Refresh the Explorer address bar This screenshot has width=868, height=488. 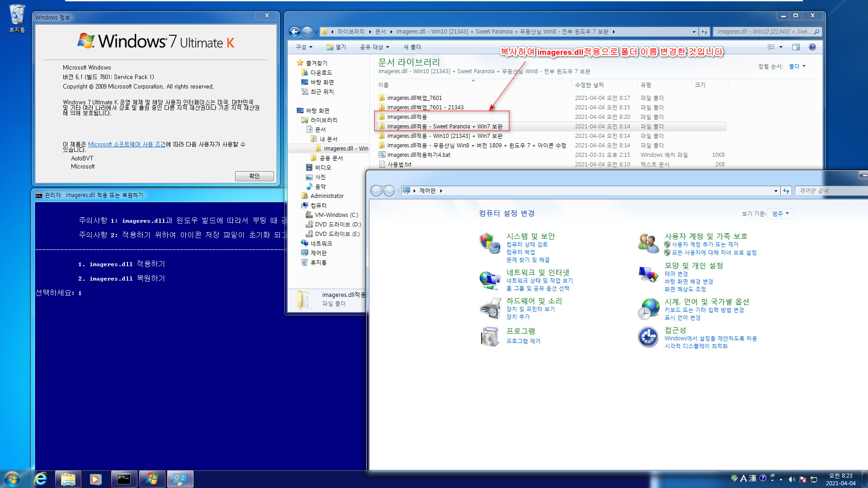click(x=704, y=32)
